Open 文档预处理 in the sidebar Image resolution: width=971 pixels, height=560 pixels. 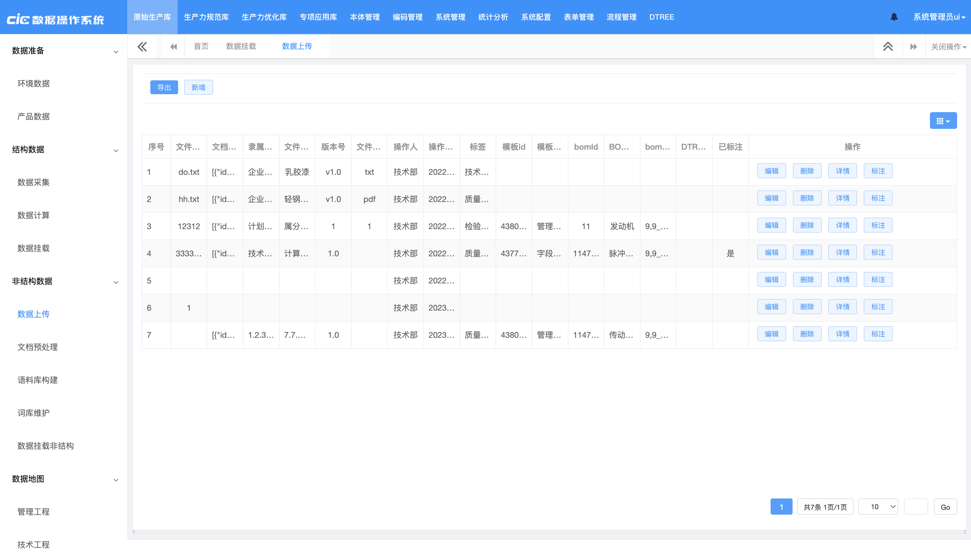pos(37,347)
